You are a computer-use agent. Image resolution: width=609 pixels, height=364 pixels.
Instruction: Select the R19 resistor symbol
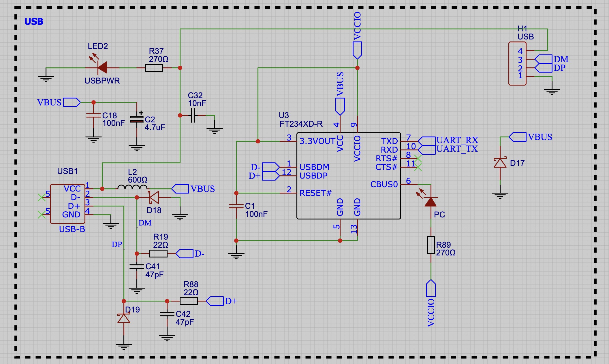click(x=158, y=254)
